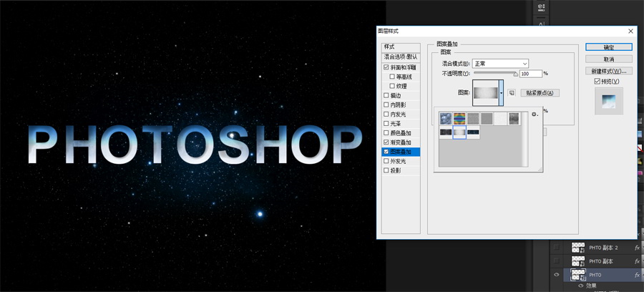Enable the 内发光 checkbox
Viewport: 644px width, 292px height.
tap(386, 115)
